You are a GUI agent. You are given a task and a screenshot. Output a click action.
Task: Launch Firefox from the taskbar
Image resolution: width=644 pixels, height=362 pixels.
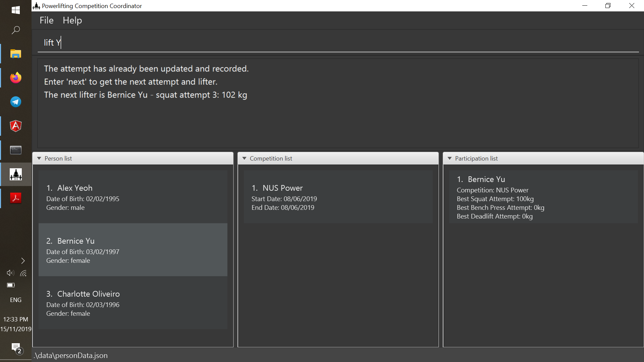point(15,78)
